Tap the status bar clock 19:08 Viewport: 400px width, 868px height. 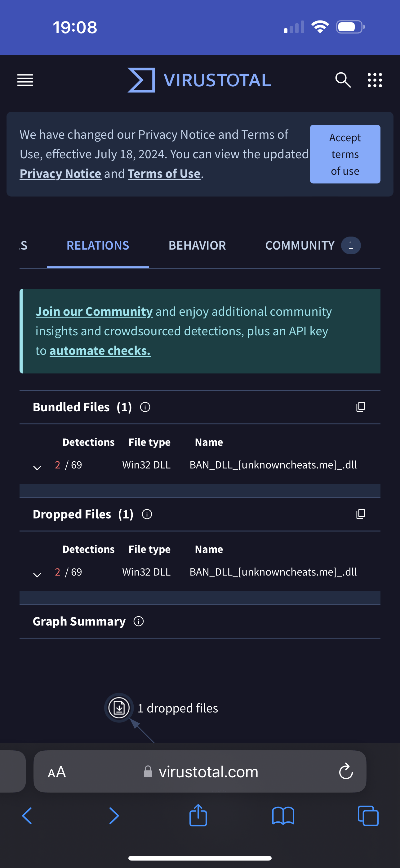point(75,27)
